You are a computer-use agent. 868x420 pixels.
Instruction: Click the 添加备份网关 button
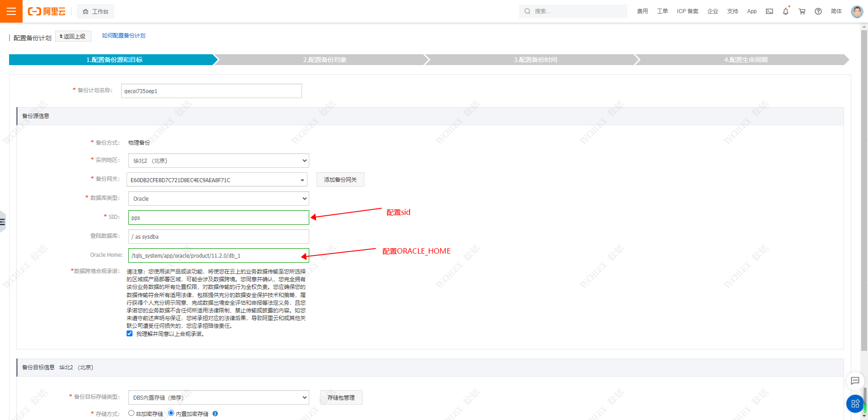click(340, 180)
